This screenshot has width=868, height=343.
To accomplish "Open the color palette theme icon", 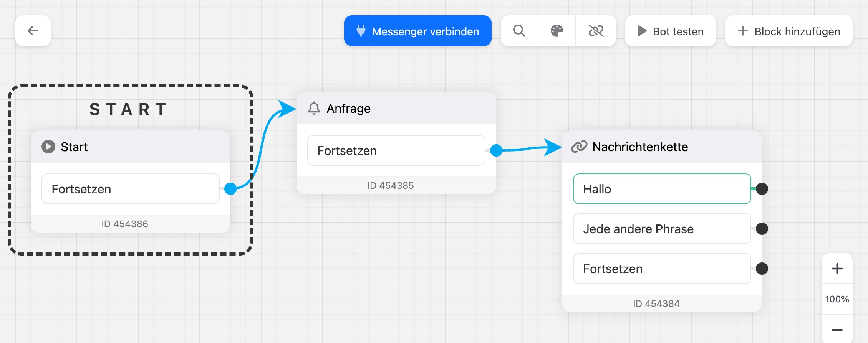I will 557,31.
